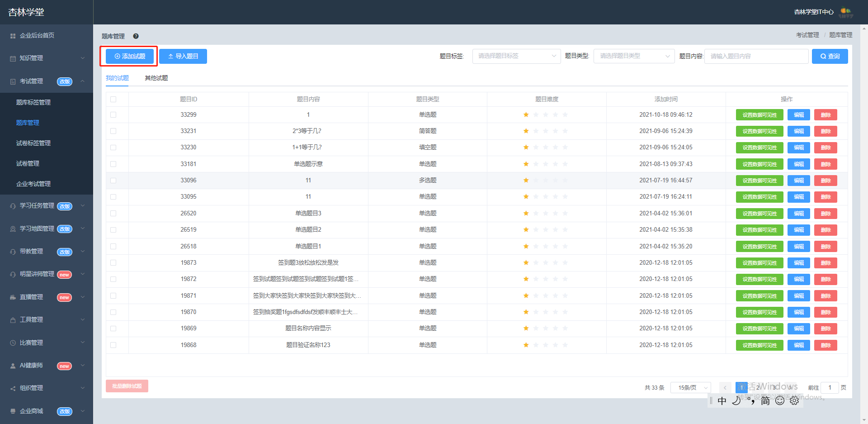Click the headset icon beside 学习任务管理
Viewport: 868px width, 424px height.
13,206
